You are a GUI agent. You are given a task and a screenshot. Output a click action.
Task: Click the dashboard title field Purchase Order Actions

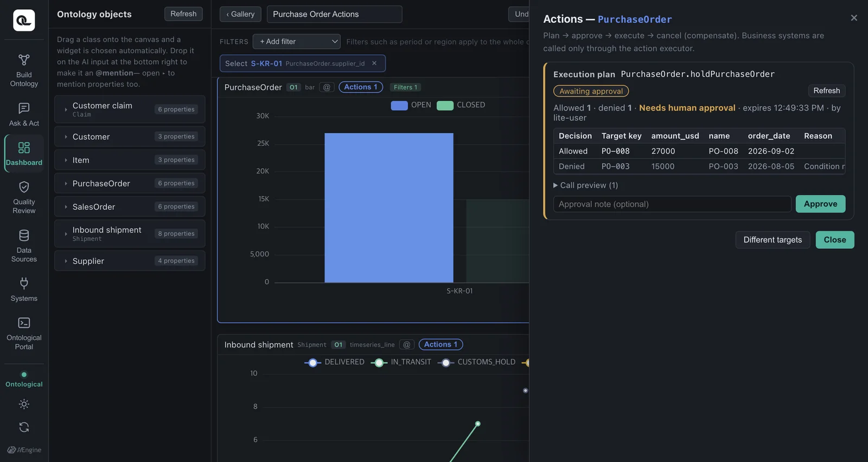pos(334,14)
